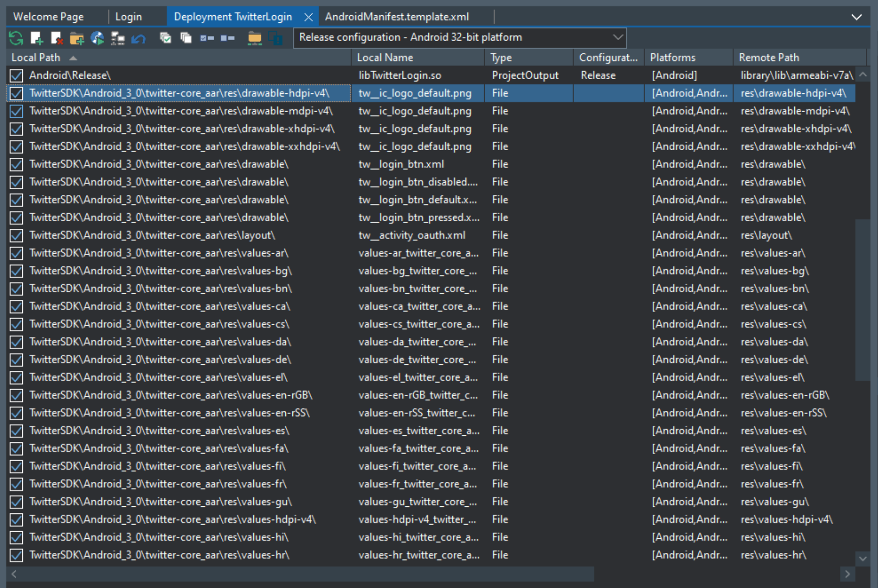Image resolution: width=878 pixels, height=588 pixels.
Task: Click the Check All stacked-checkmark icon
Action: (x=165, y=38)
